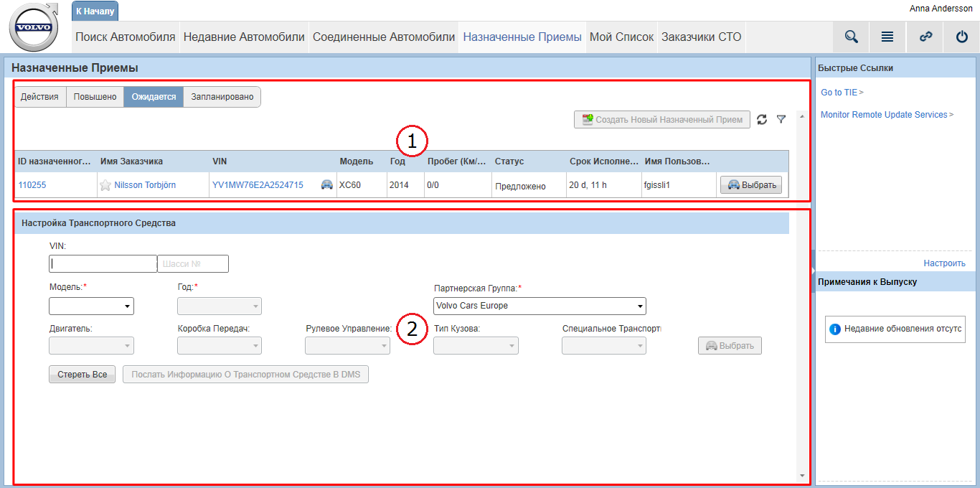The image size is (980, 488).
Task: Switch to Действия tab
Action: [40, 97]
